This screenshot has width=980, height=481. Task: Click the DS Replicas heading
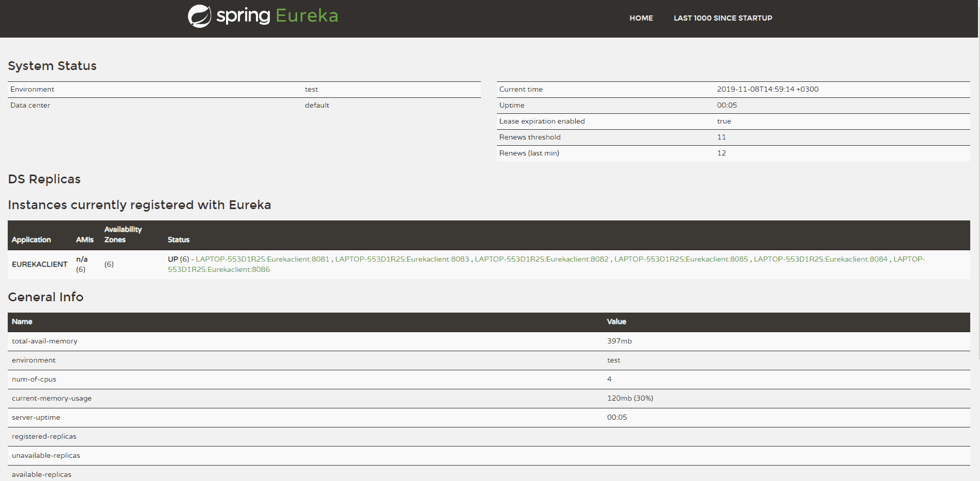point(44,179)
